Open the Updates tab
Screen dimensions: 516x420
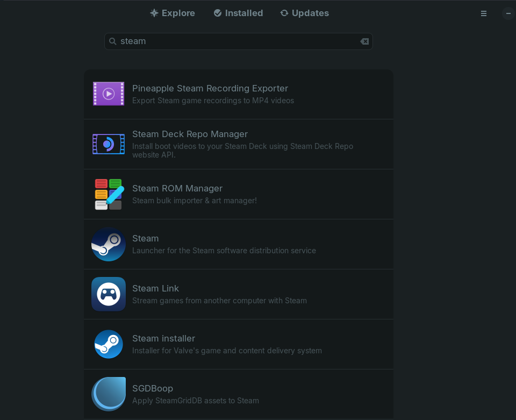coord(304,13)
